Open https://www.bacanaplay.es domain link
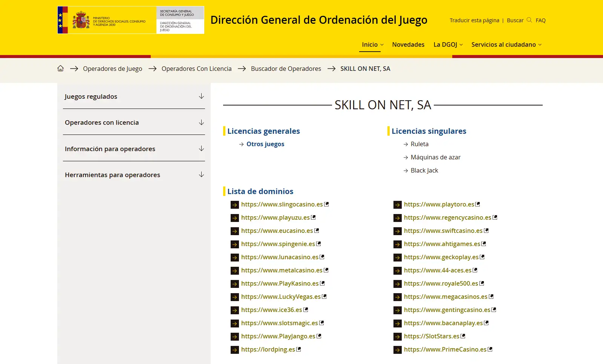This screenshot has height=364, width=603. [443, 323]
